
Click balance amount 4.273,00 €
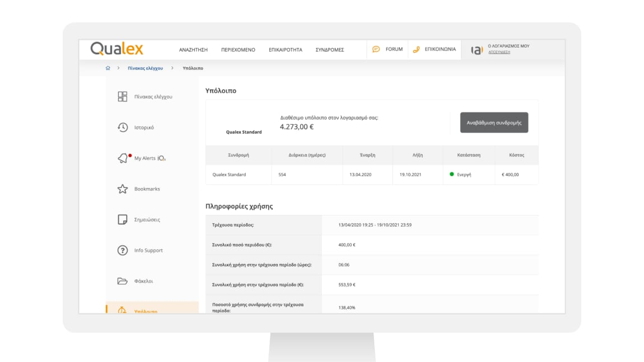pyautogui.click(x=297, y=127)
